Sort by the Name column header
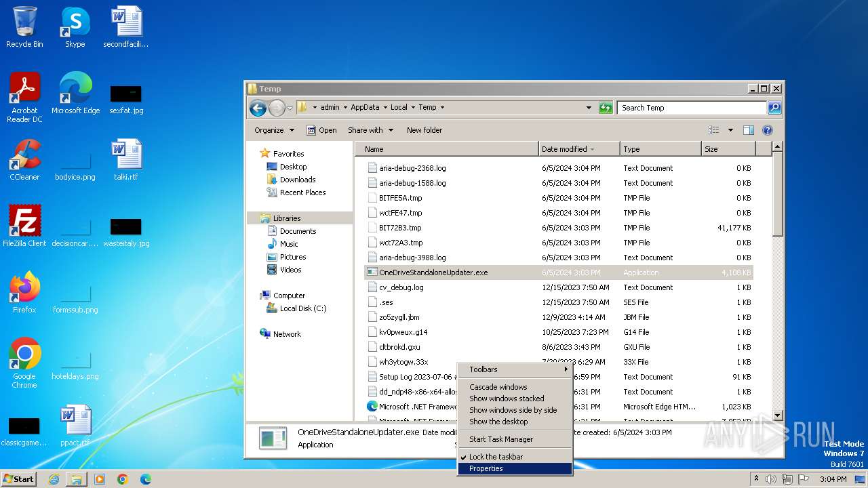 tap(448, 149)
